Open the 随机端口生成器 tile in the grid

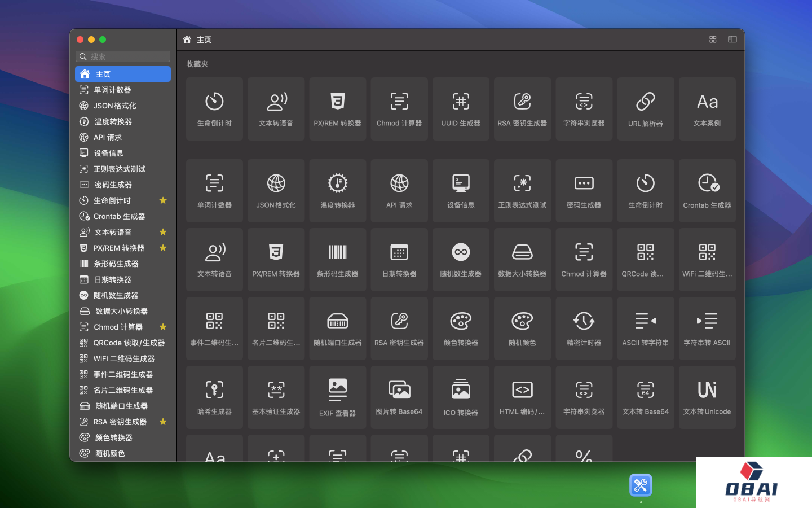click(x=338, y=329)
